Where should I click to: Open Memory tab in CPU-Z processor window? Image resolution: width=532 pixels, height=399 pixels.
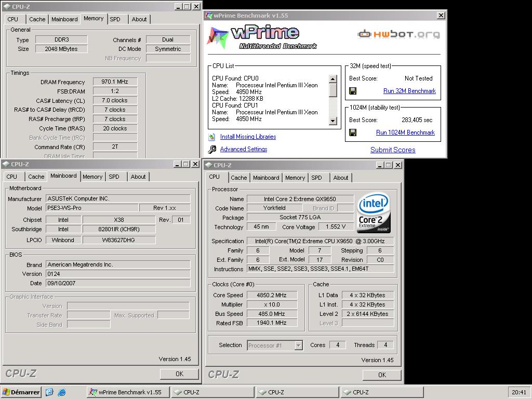(x=295, y=178)
